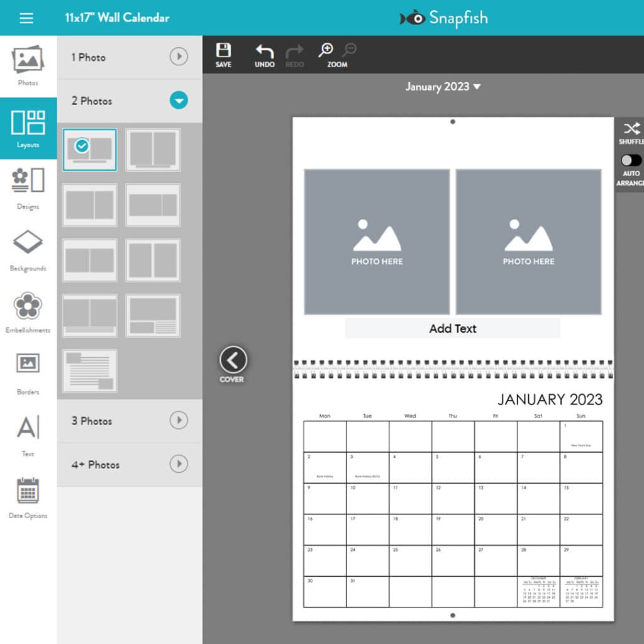Collapse the 2 Photos layouts section
Screen dimensions: 644x644
point(179,101)
